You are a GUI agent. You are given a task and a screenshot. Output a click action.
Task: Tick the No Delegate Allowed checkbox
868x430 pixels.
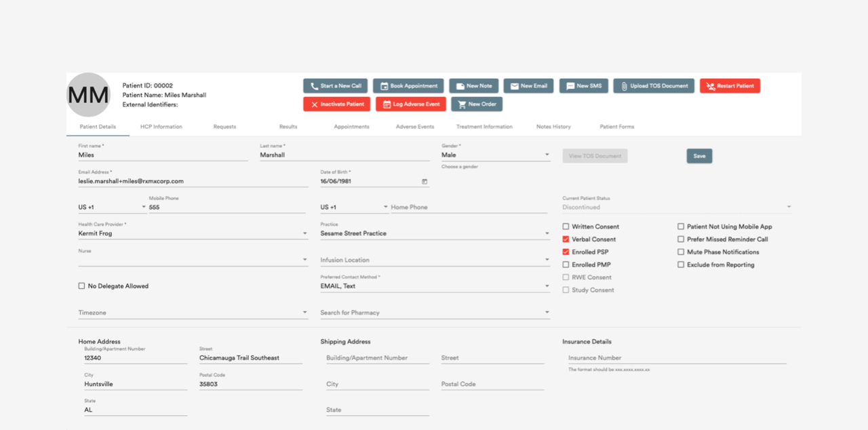pyautogui.click(x=82, y=286)
